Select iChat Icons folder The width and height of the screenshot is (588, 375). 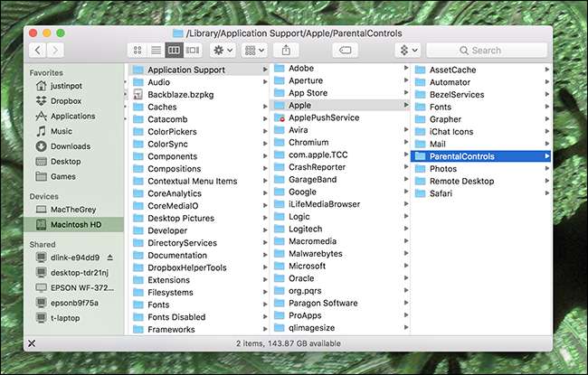[481, 132]
